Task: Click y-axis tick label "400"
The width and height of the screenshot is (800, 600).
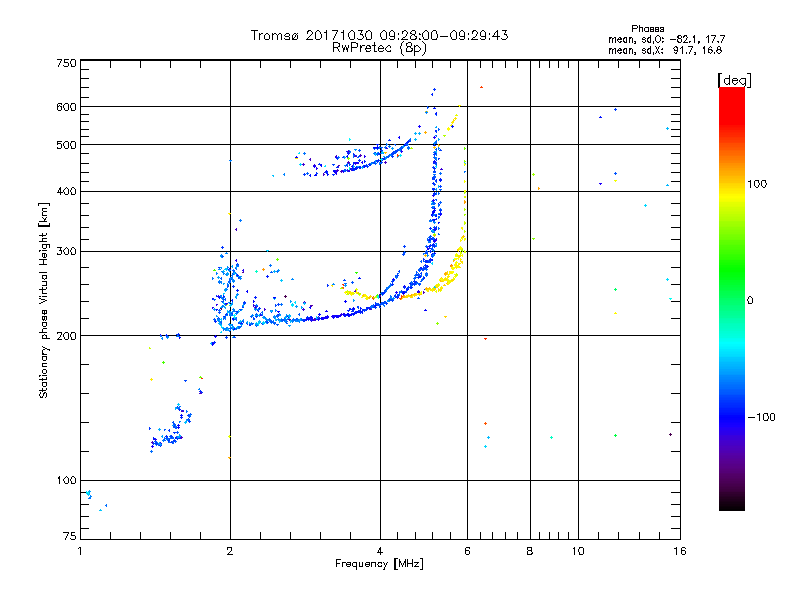Action: 67,191
